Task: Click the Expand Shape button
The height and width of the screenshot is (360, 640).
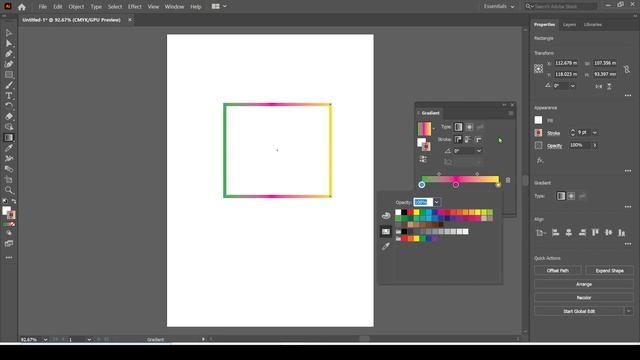Action: [x=609, y=271]
